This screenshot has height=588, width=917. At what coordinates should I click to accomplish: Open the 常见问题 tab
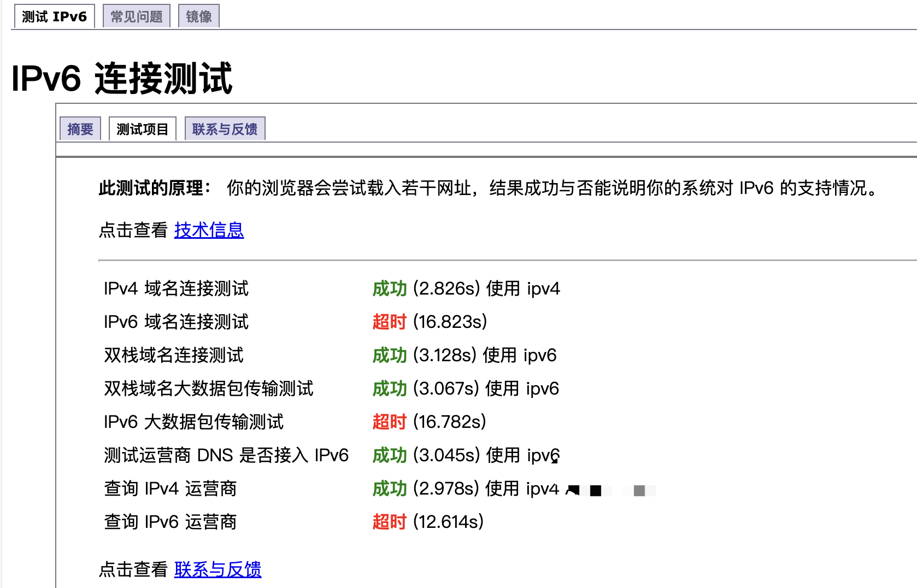point(137,16)
